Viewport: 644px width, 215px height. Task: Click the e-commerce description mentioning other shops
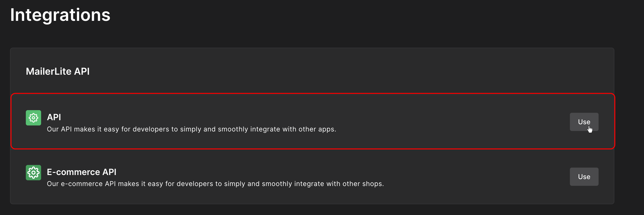pyautogui.click(x=215, y=184)
